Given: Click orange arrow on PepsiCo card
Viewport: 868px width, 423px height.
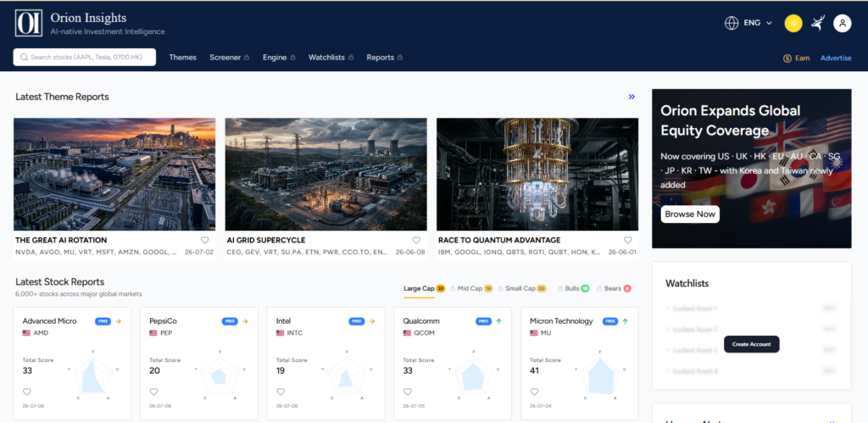Looking at the screenshot, I should [x=245, y=321].
